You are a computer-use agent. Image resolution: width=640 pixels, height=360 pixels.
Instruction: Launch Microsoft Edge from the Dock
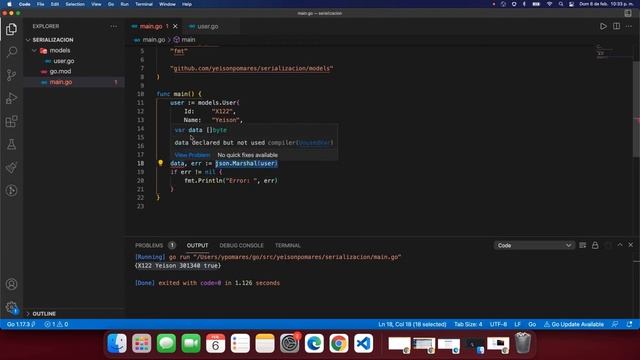point(314,343)
